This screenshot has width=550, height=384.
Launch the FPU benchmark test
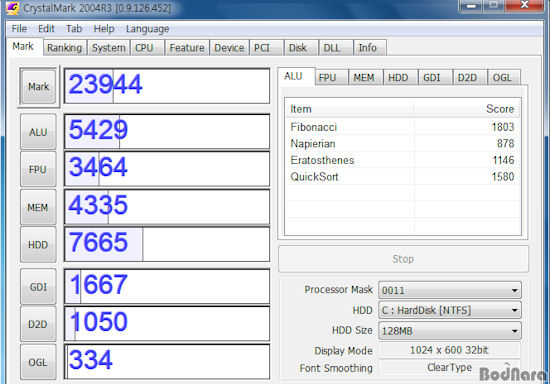(38, 169)
